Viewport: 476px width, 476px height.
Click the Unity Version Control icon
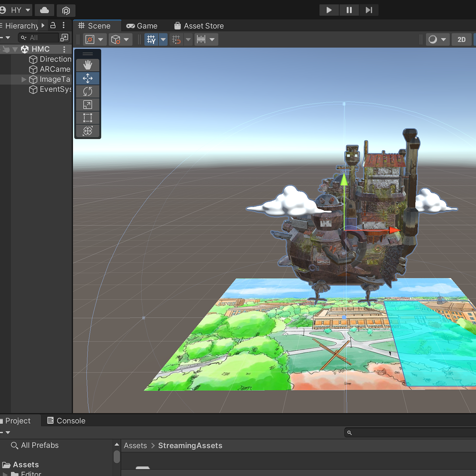point(66,10)
